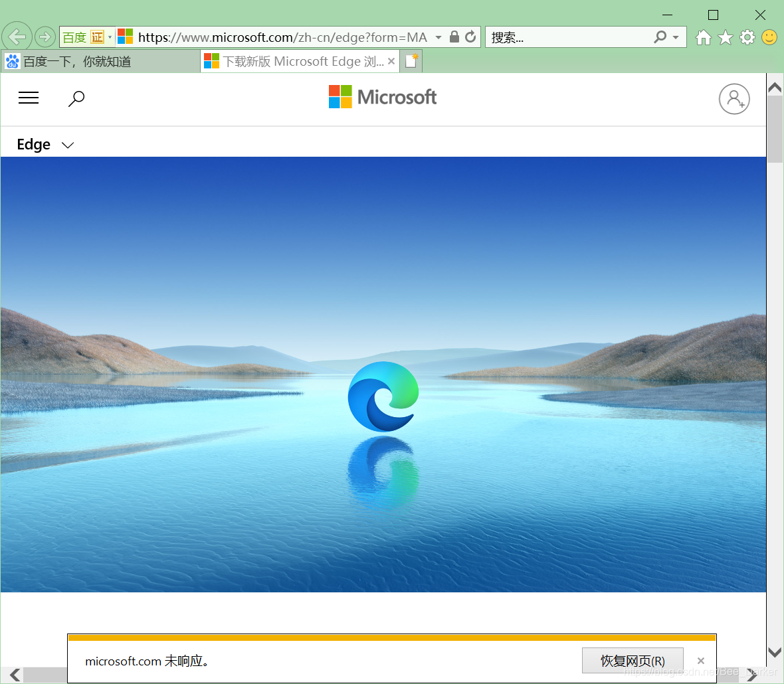This screenshot has height=684, width=784.
Task: Open the tools gear icon
Action: [747, 37]
